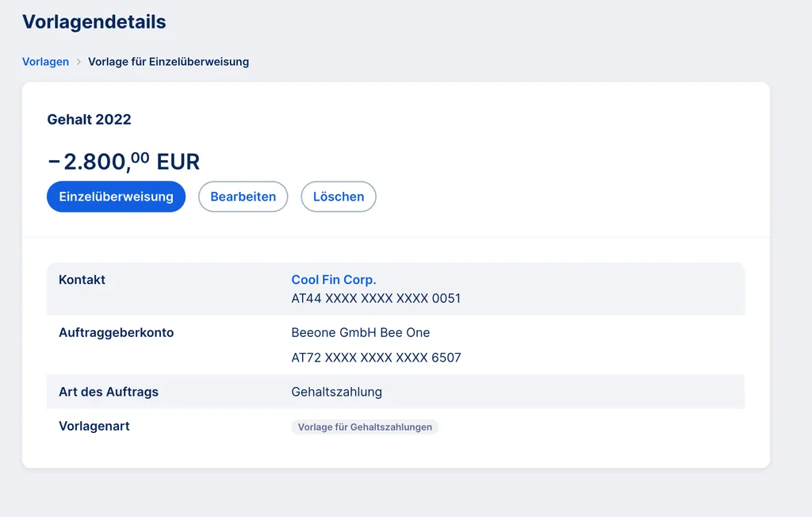Open the Cool Fin Corp. contact link

333,280
